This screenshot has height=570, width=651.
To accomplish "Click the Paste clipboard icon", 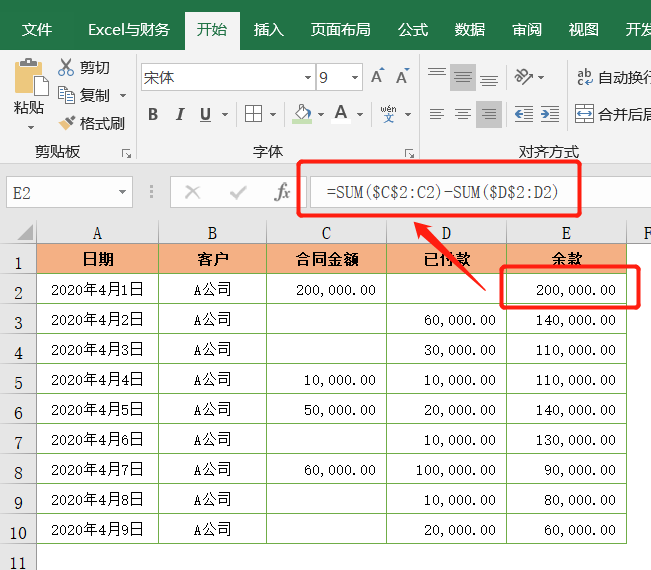I will pos(30,77).
